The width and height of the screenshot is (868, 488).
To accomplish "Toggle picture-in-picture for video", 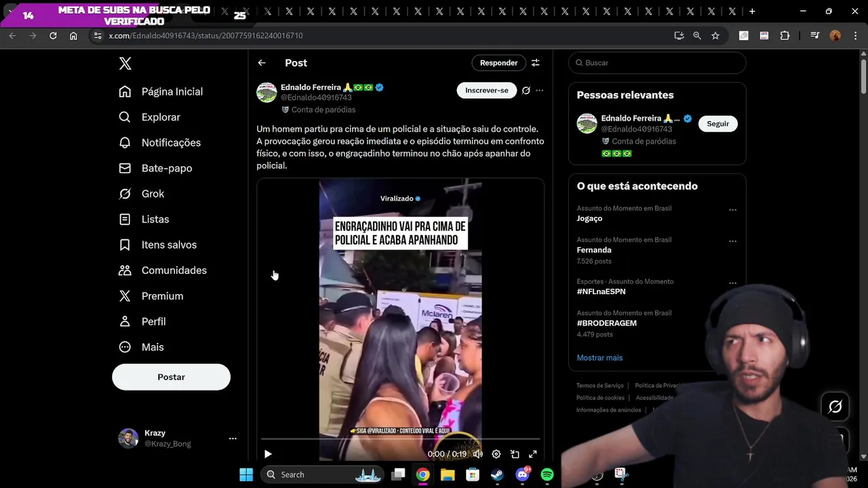I will pos(515,454).
